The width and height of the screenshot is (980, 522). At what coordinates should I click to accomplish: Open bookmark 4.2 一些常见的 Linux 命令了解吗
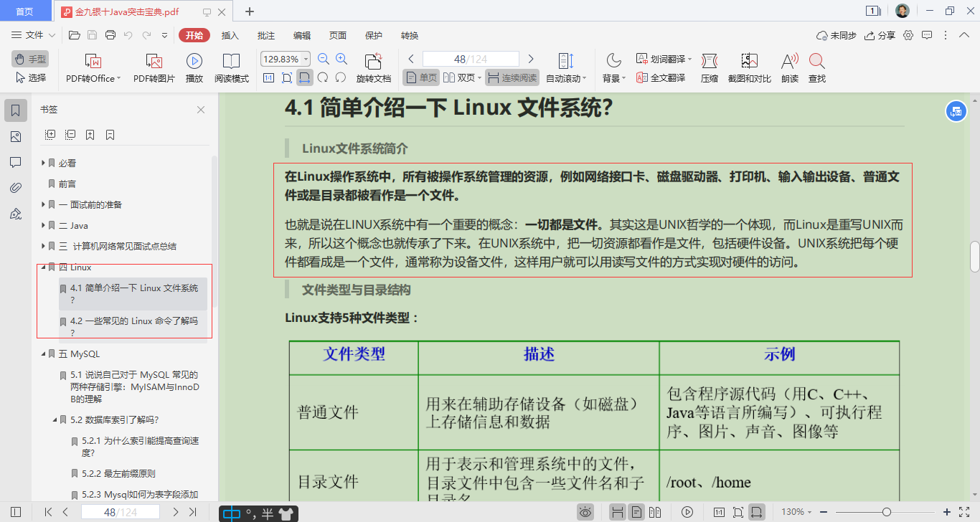(134, 326)
